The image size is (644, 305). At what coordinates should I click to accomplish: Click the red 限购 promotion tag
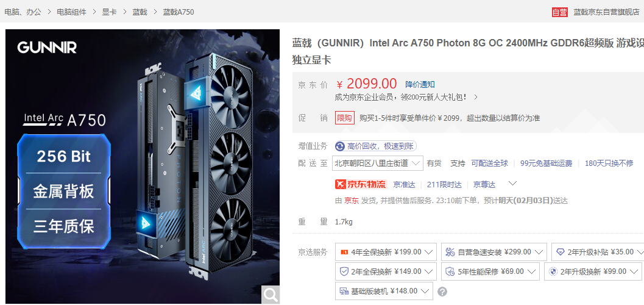pos(344,118)
